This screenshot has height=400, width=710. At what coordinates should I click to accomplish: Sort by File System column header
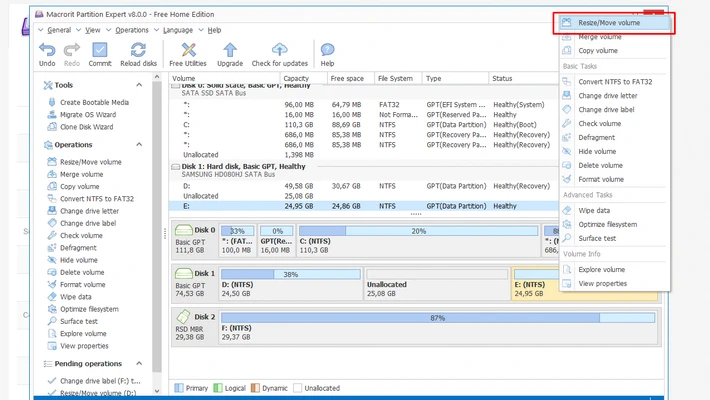coord(398,78)
